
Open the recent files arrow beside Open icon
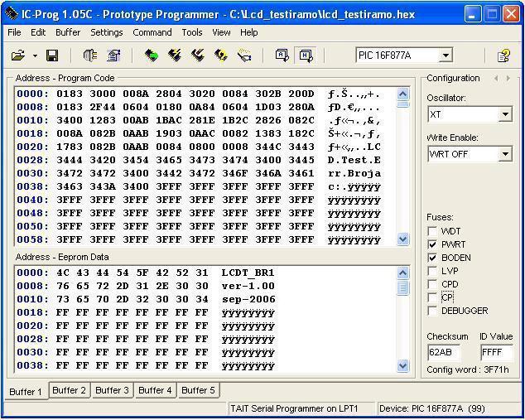35,56
